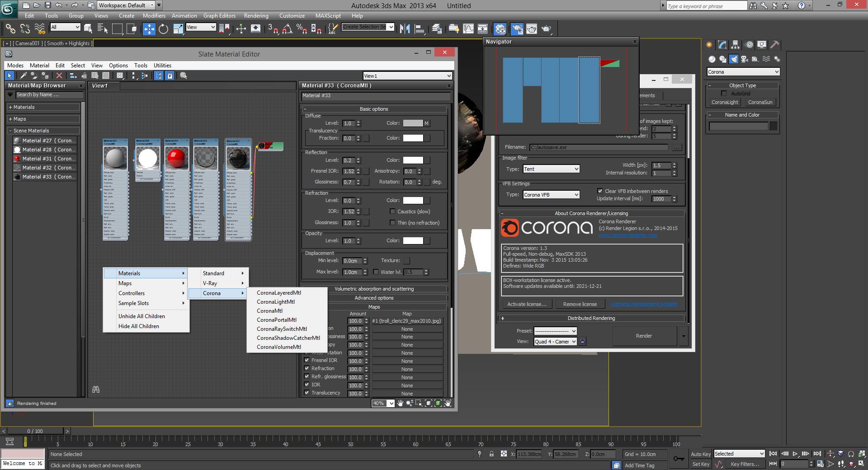Screen dimensions: 868x470
Task: Click Select by Name icon
Action: point(103,29)
